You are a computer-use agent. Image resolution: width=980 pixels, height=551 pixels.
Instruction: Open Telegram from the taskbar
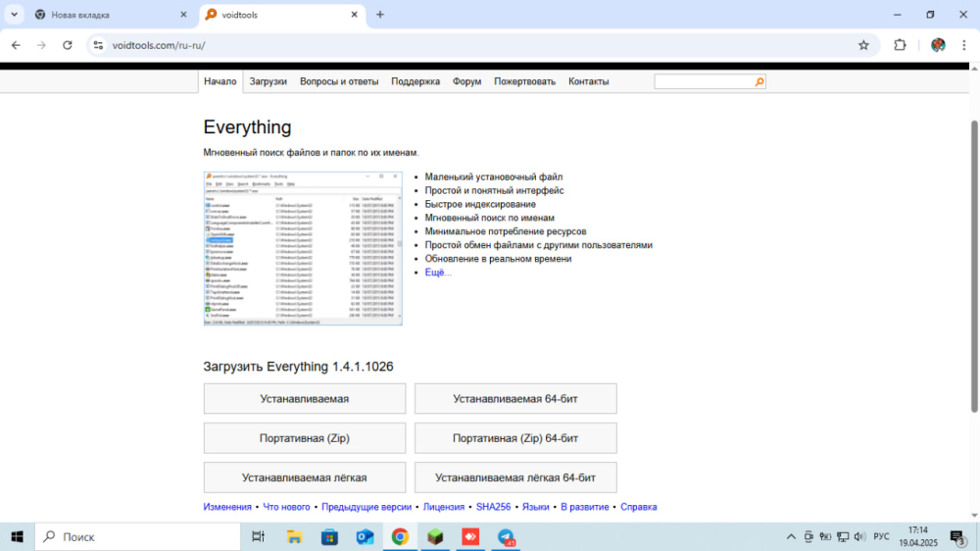[507, 536]
